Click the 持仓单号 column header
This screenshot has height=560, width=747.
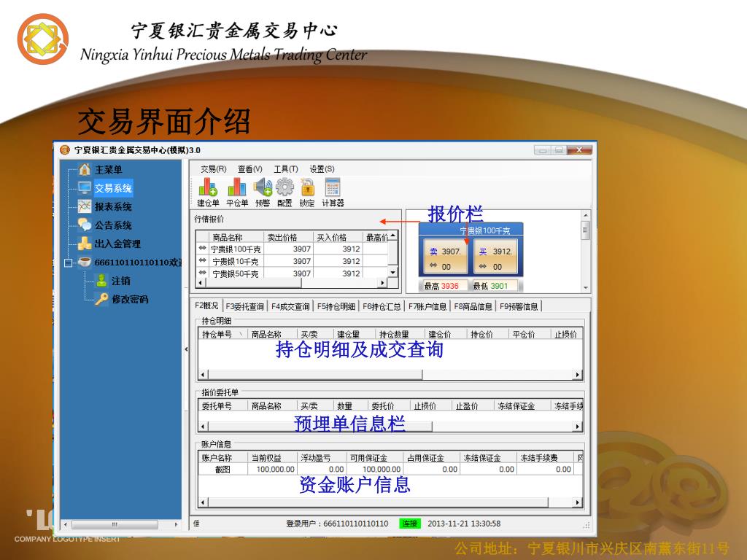(222, 334)
